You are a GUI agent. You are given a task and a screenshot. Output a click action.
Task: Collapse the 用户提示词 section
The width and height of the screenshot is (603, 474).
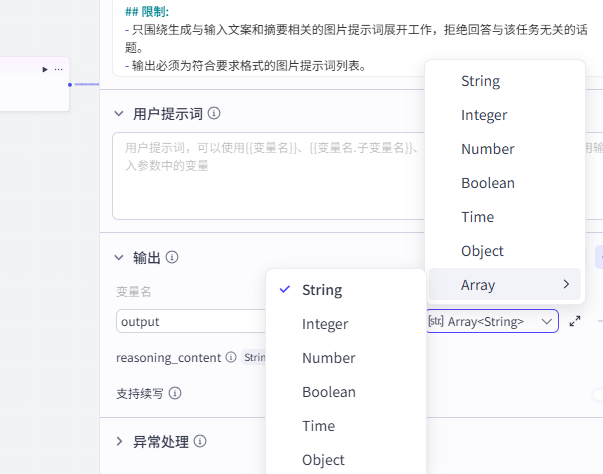pyautogui.click(x=119, y=114)
